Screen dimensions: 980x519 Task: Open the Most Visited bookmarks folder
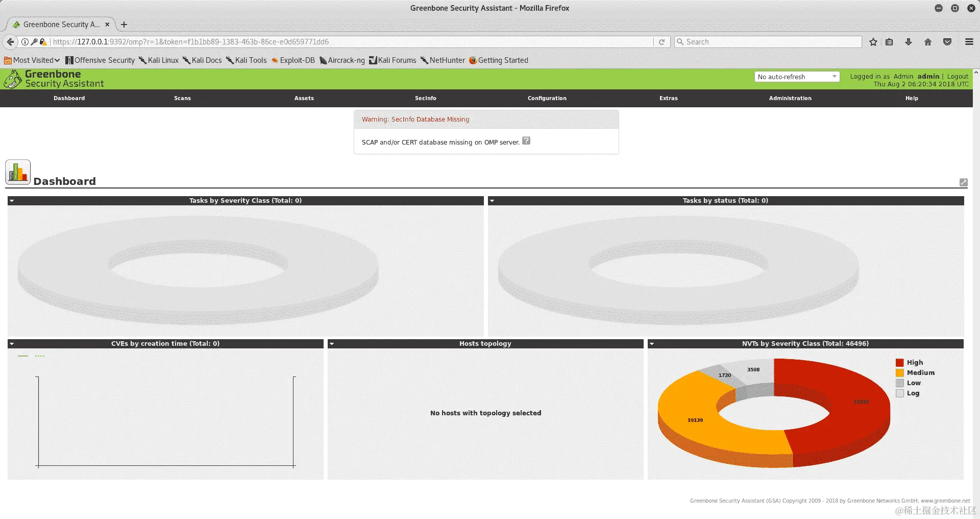[32, 60]
